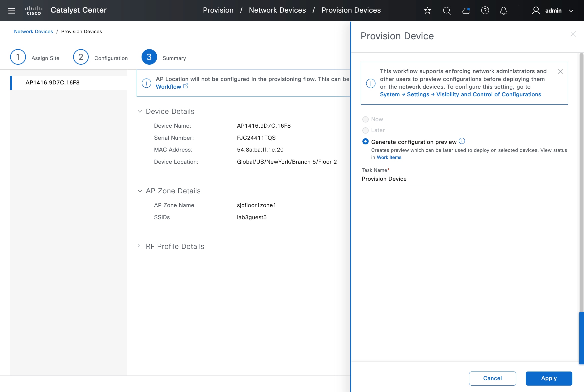Open the Work Items link
Viewport: 584px width, 392px height.
[389, 157]
